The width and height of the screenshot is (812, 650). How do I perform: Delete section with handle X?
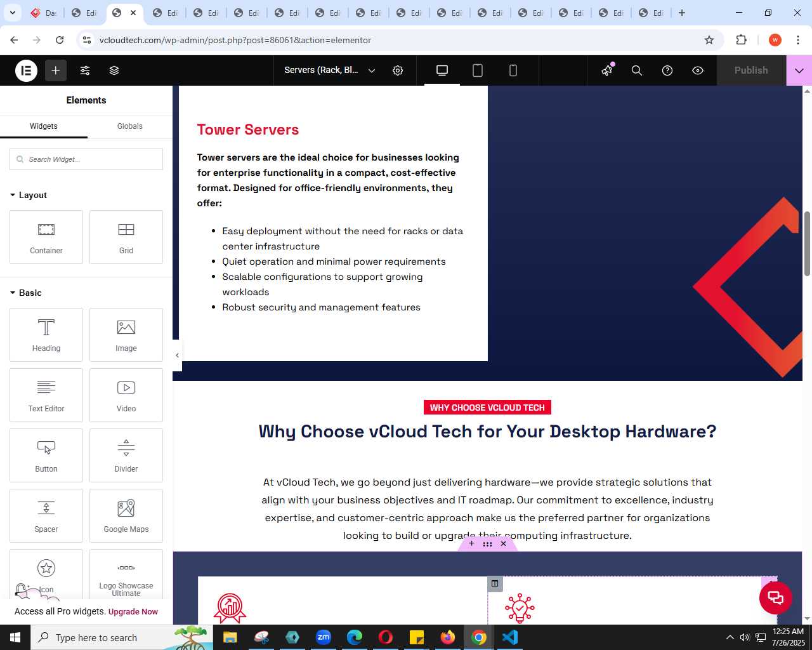click(504, 543)
